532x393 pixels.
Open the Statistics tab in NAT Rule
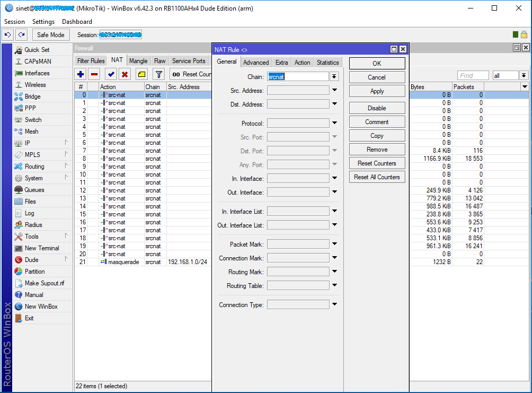(328, 63)
